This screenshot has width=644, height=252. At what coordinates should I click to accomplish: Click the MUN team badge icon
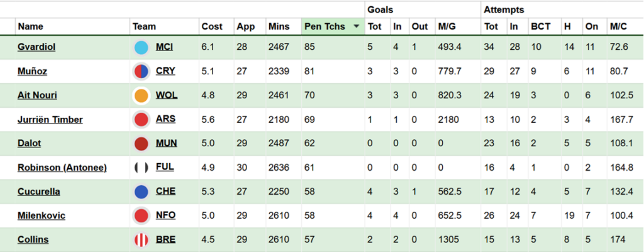coord(141,144)
